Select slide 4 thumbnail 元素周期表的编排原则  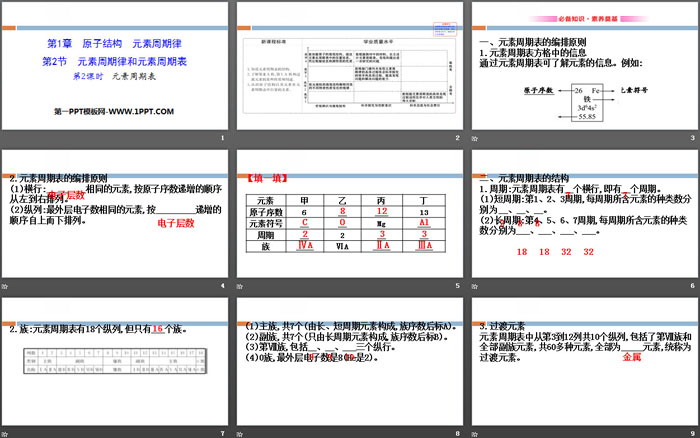pos(115,213)
